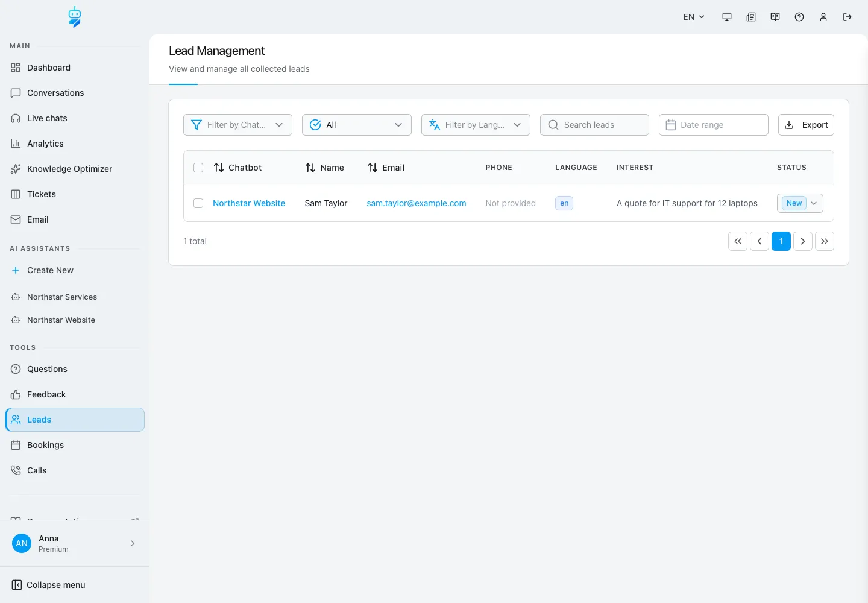Viewport: 868px width, 603px height.
Task: Click the AN avatar circle
Action: coord(22,543)
